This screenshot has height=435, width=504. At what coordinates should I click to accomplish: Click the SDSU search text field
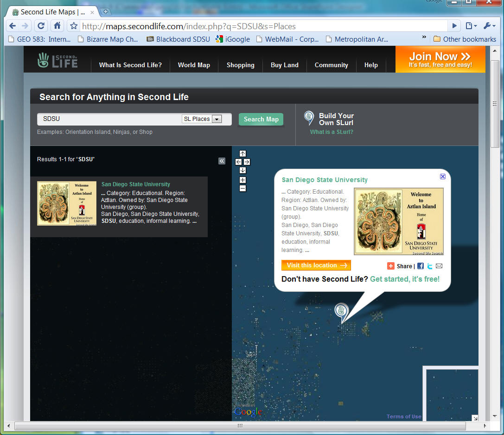[x=109, y=119]
